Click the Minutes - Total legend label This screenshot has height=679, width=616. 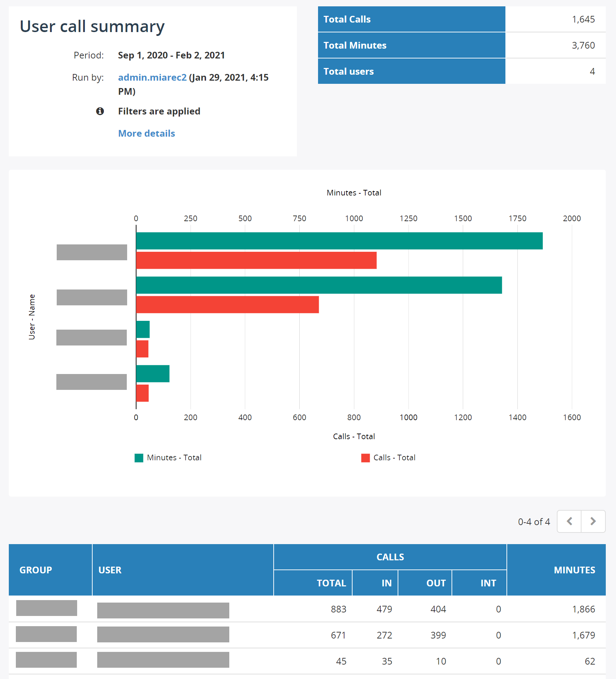(x=174, y=457)
